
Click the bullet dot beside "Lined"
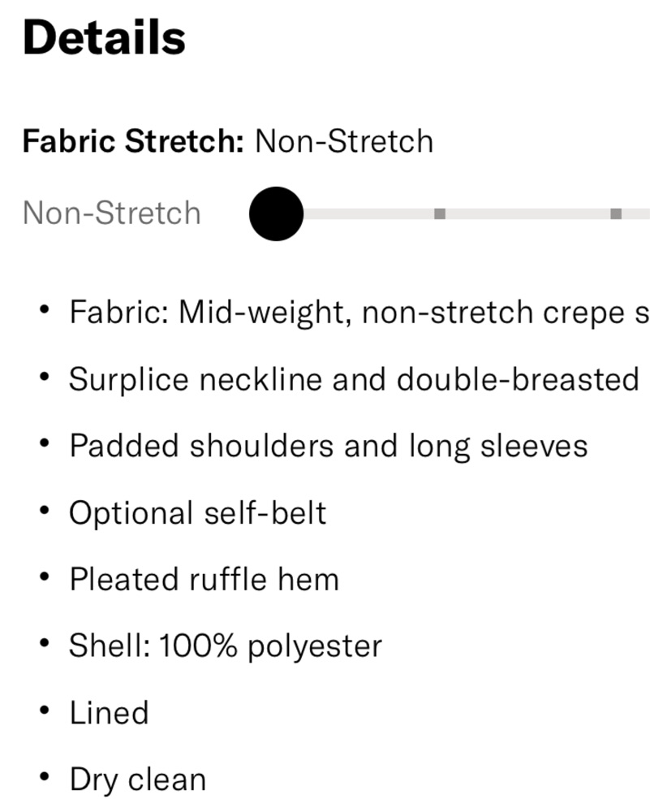[x=45, y=710]
